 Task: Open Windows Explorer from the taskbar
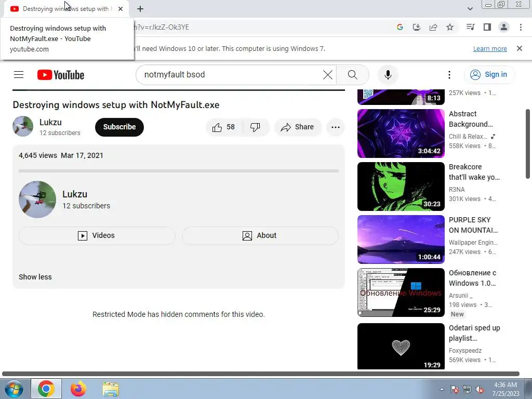coord(111,389)
